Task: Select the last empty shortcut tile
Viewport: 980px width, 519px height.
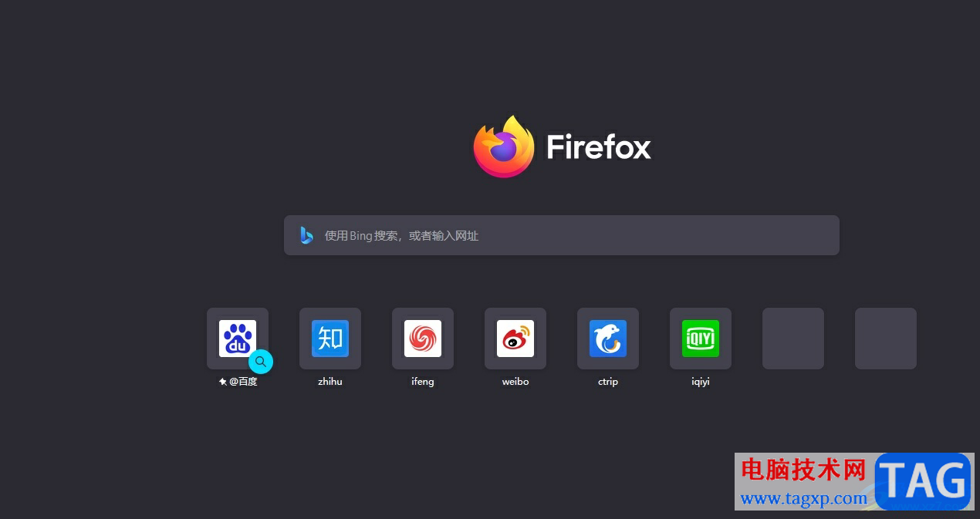Action: pyautogui.click(x=886, y=339)
